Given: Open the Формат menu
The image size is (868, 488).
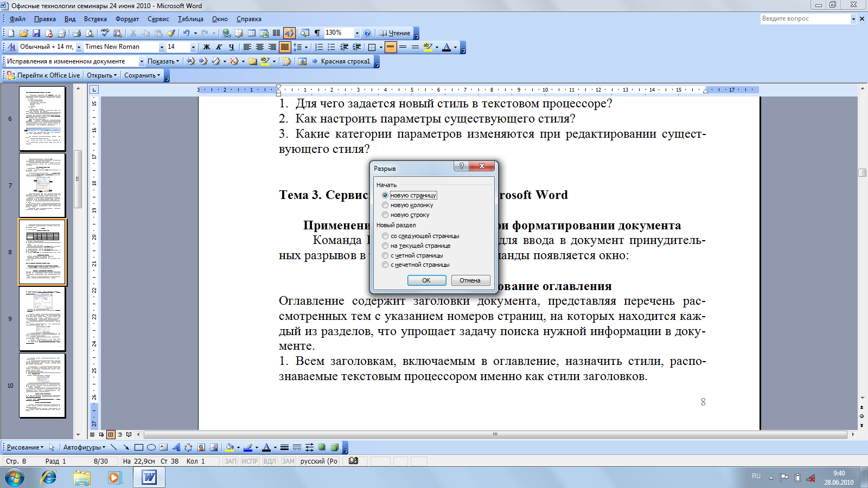Looking at the screenshot, I should coord(127,19).
